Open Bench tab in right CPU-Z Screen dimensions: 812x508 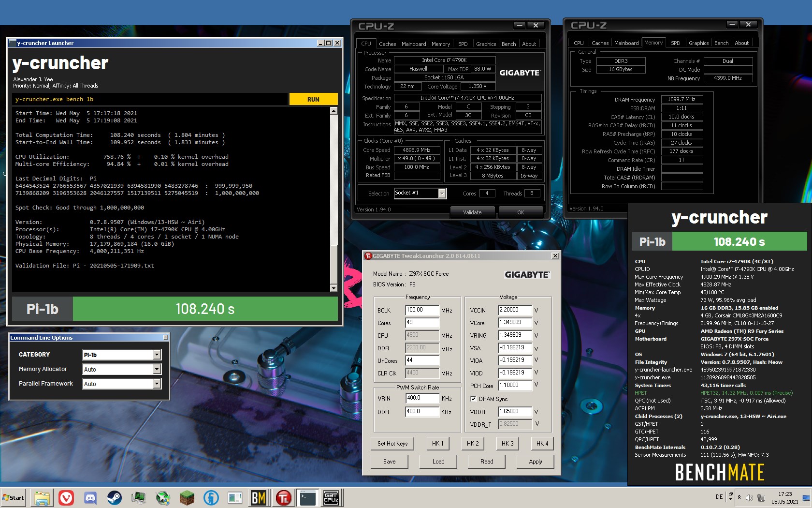721,43
